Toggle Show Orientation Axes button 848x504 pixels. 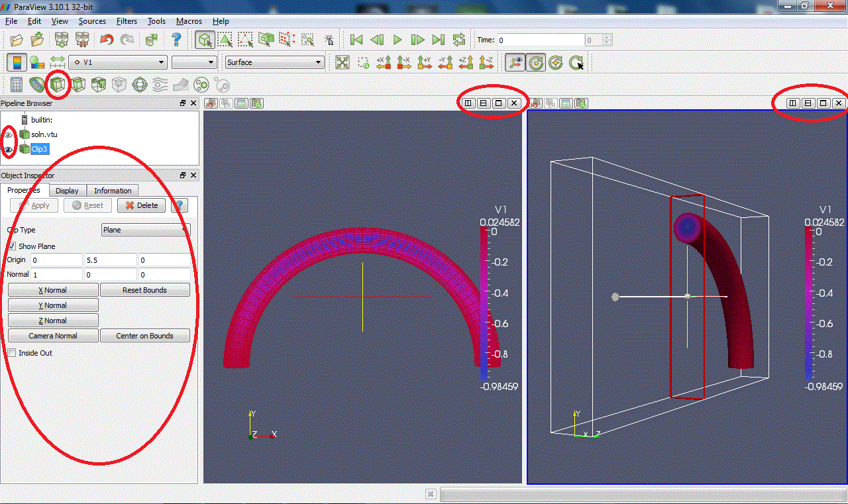tap(515, 63)
